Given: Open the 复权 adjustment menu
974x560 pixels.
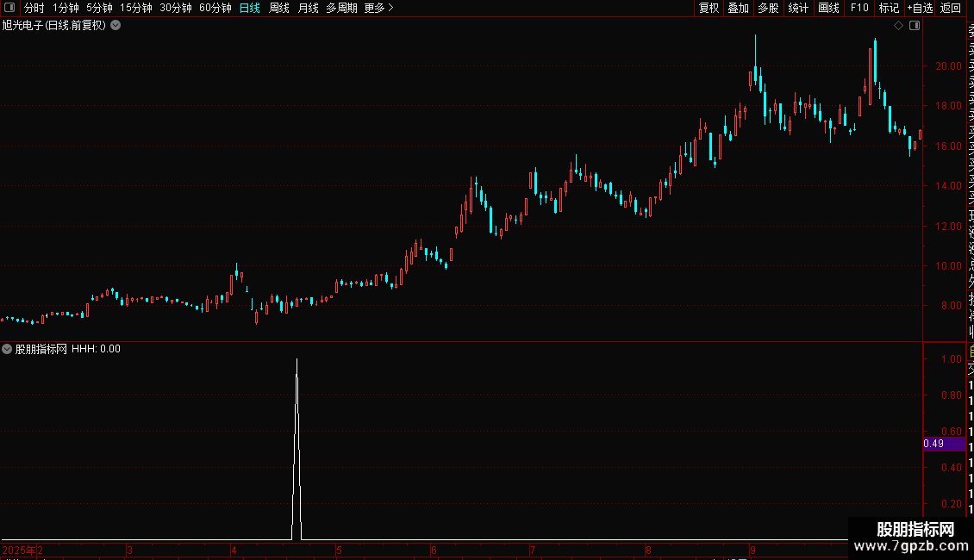Looking at the screenshot, I should (709, 8).
